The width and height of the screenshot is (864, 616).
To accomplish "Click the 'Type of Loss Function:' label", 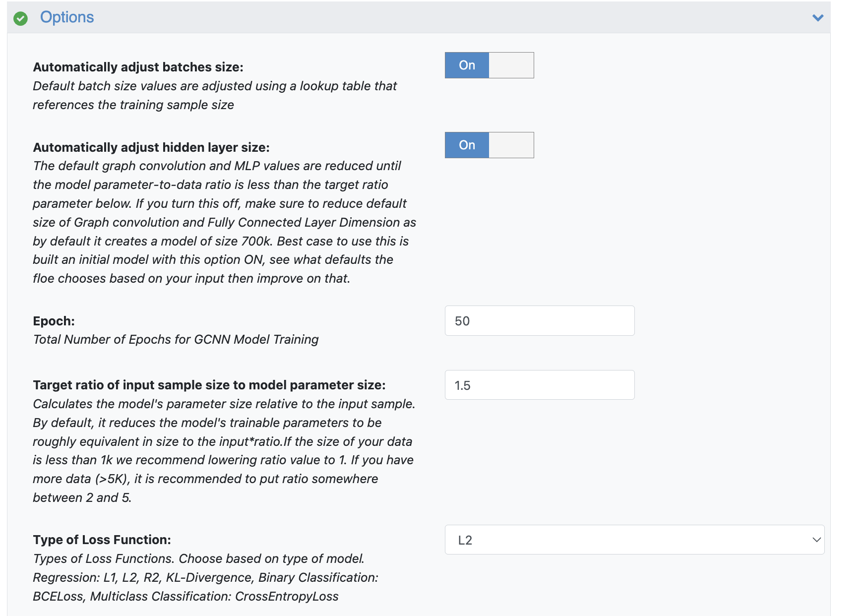I will pyautogui.click(x=102, y=540).
